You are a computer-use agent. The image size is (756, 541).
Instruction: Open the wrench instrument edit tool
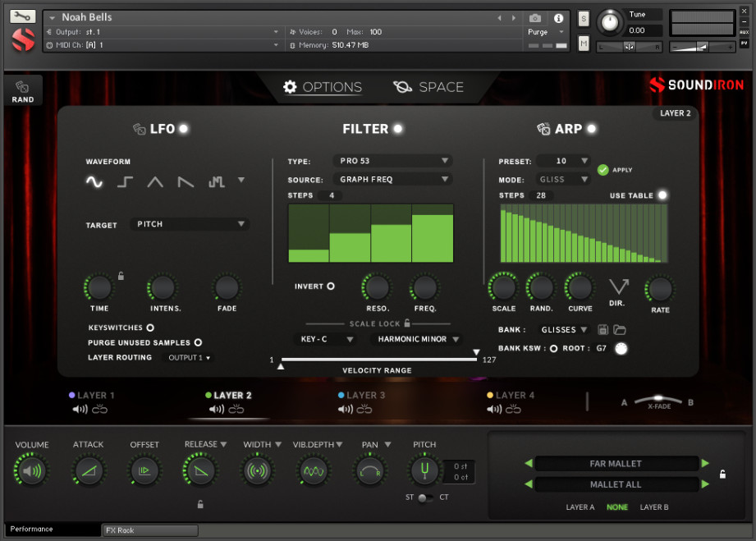point(23,16)
